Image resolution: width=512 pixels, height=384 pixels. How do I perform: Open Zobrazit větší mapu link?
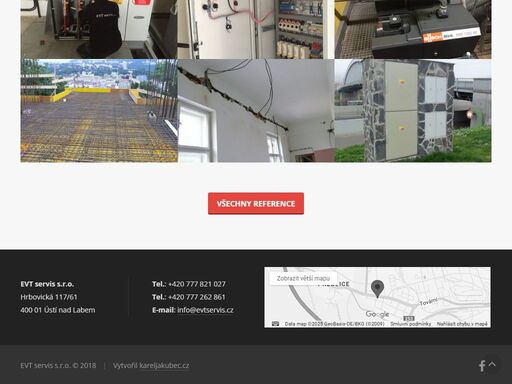303,278
